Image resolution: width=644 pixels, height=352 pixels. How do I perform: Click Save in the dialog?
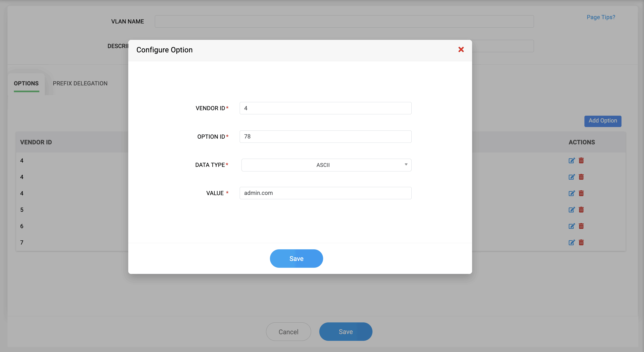point(296,258)
